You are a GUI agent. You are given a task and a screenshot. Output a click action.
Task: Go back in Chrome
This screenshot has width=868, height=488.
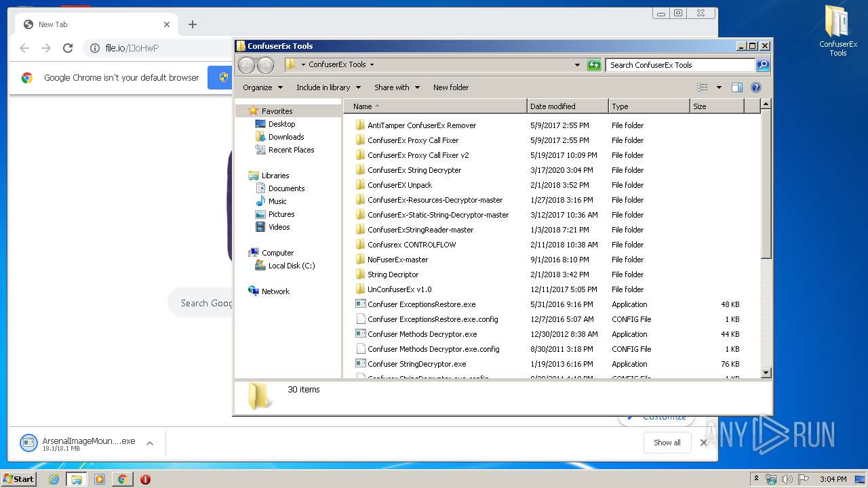tap(24, 48)
